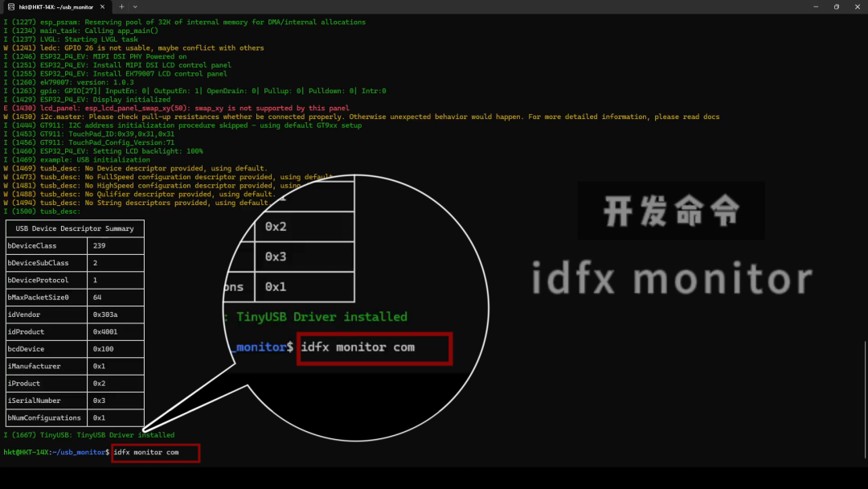Click the 'iSerialNumber' table cell
The height and width of the screenshot is (489, 868).
click(47, 400)
